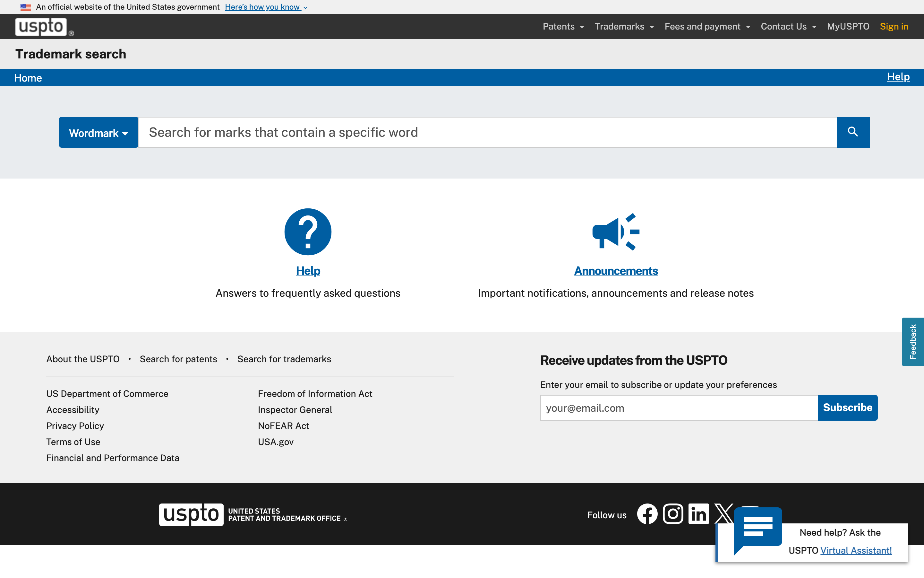Image resolution: width=924 pixels, height=578 pixels.
Task: Open the USPTO Facebook page icon
Action: 647,514
